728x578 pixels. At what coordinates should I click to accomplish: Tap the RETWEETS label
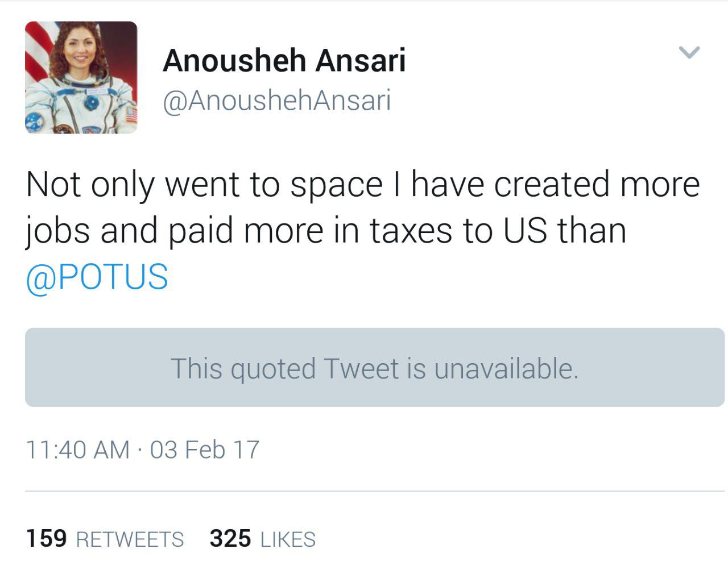[130, 539]
